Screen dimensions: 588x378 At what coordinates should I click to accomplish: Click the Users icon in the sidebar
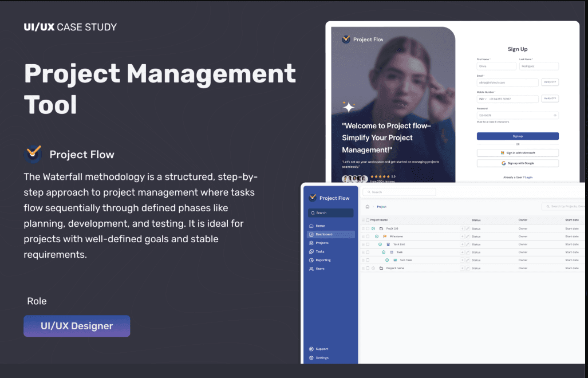311,268
